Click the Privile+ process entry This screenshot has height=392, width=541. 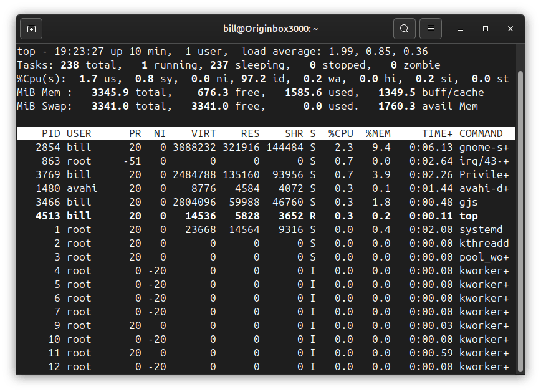coord(484,174)
